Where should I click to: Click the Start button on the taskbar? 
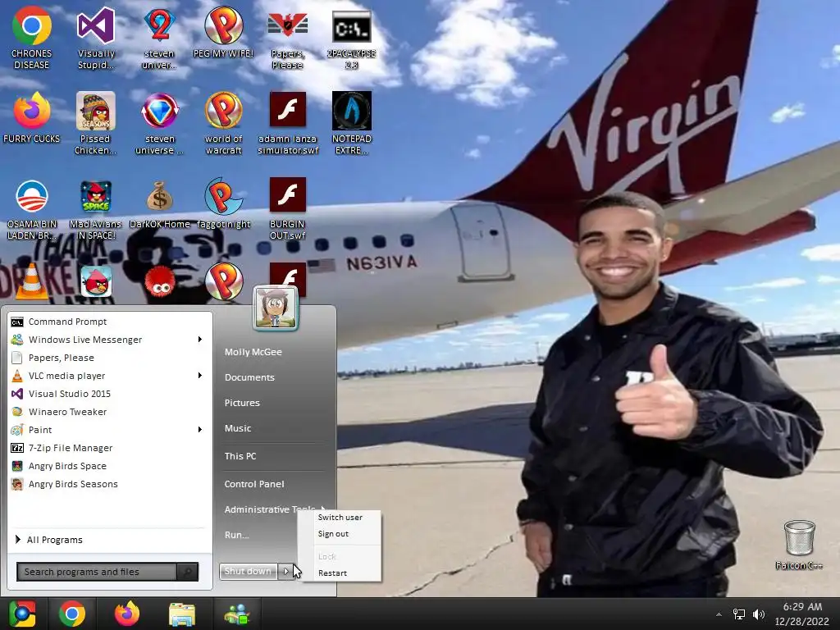pyautogui.click(x=22, y=614)
